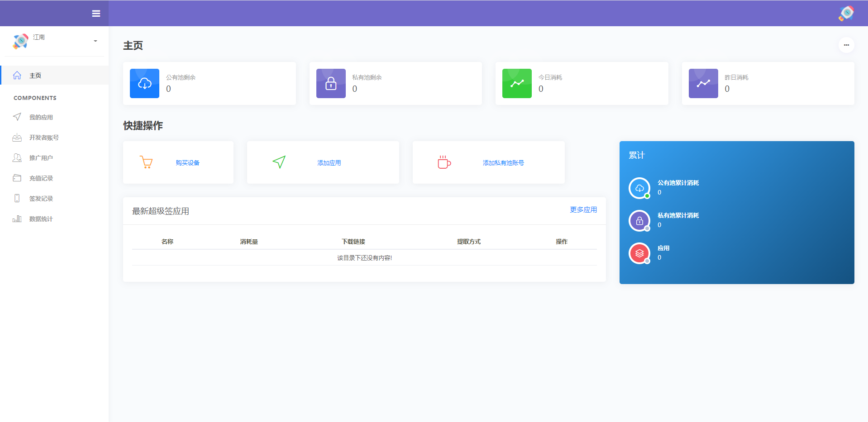Image resolution: width=868 pixels, height=422 pixels.
Task: Click the purple lock icon on 私有池剩余
Action: 331,83
